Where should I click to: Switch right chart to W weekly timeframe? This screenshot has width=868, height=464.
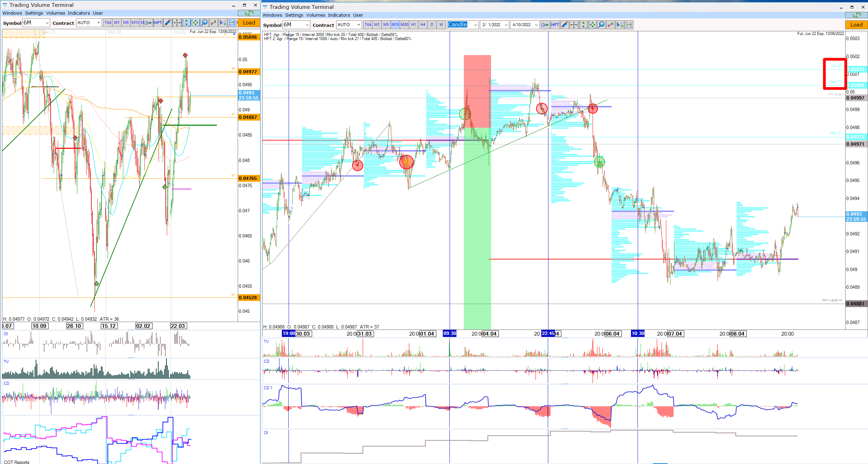[x=441, y=25]
